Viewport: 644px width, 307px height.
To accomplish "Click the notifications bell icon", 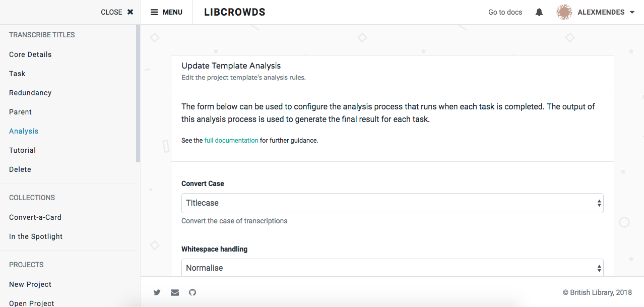I will [x=539, y=12].
